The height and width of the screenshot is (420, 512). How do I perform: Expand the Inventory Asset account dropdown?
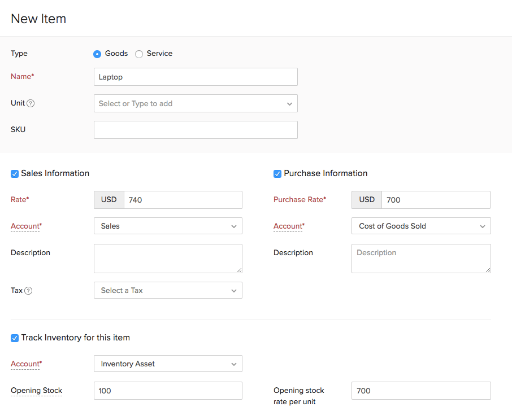click(x=168, y=364)
